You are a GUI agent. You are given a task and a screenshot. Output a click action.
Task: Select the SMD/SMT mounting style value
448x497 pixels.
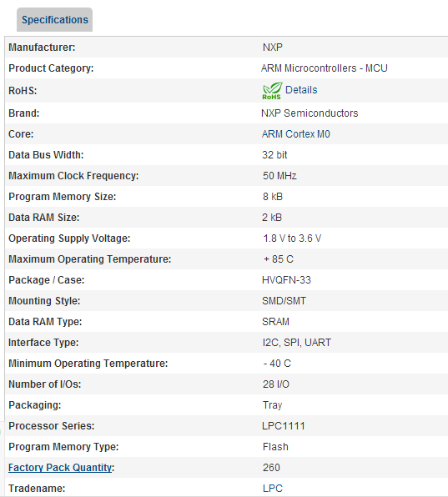point(284,301)
